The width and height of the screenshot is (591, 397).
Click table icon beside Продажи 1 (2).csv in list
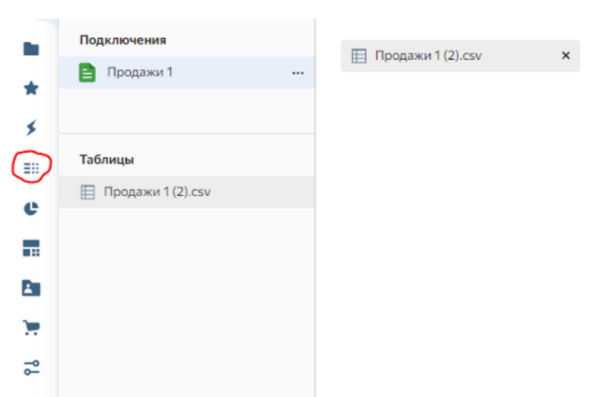pos(88,192)
